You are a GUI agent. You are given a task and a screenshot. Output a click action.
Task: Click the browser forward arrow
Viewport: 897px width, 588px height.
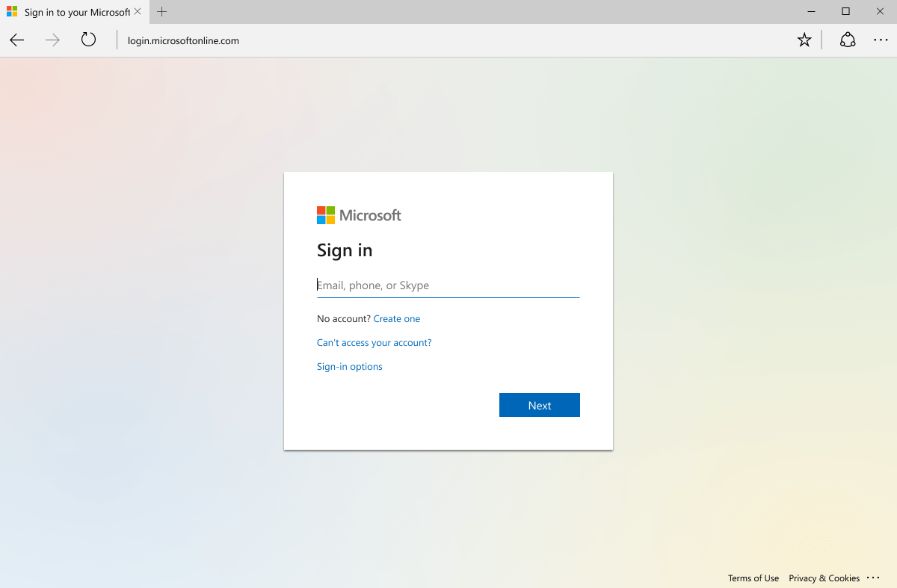52,40
